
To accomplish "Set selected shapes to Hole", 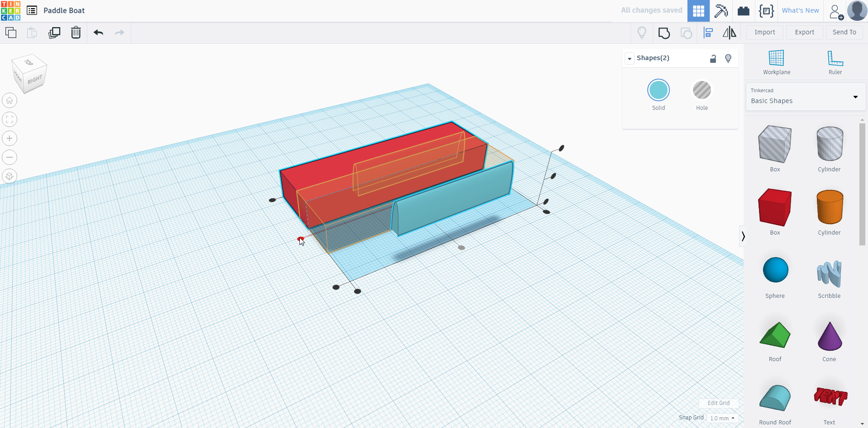I will [x=702, y=90].
